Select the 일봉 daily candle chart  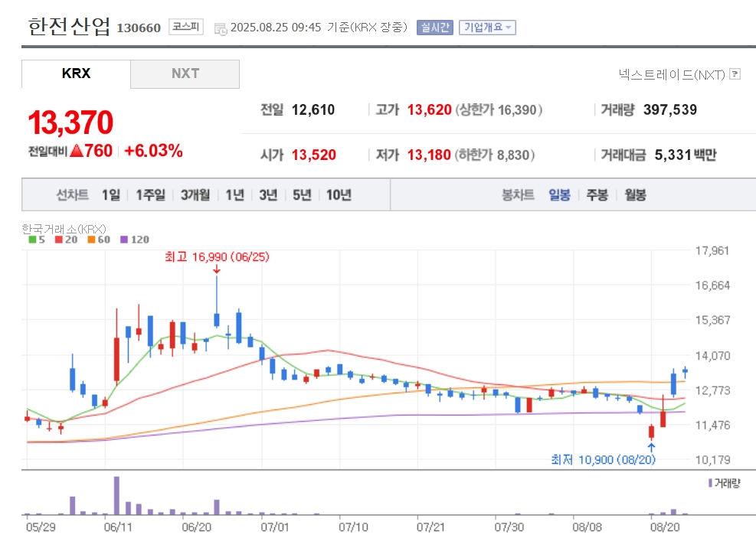pos(559,194)
